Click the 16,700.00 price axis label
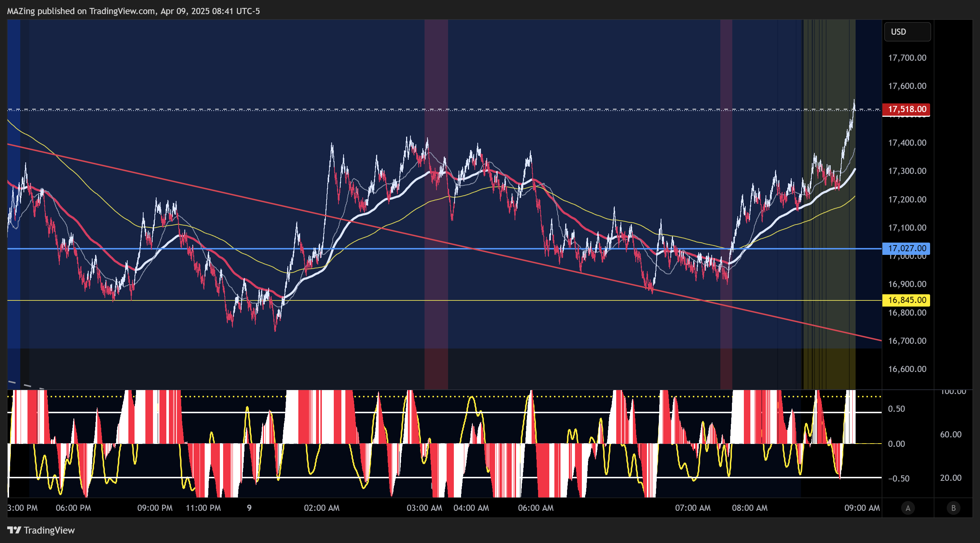Viewport: 980px width, 543px height. [x=907, y=341]
